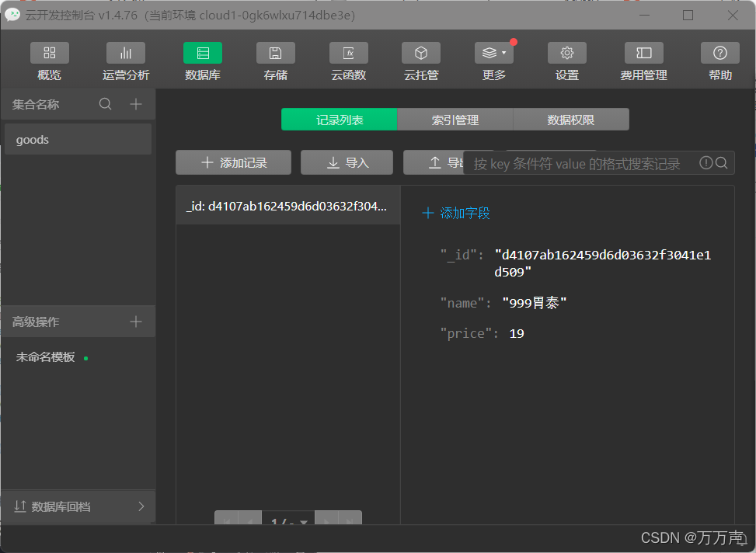Click the name value "999胃泰"

click(x=535, y=303)
